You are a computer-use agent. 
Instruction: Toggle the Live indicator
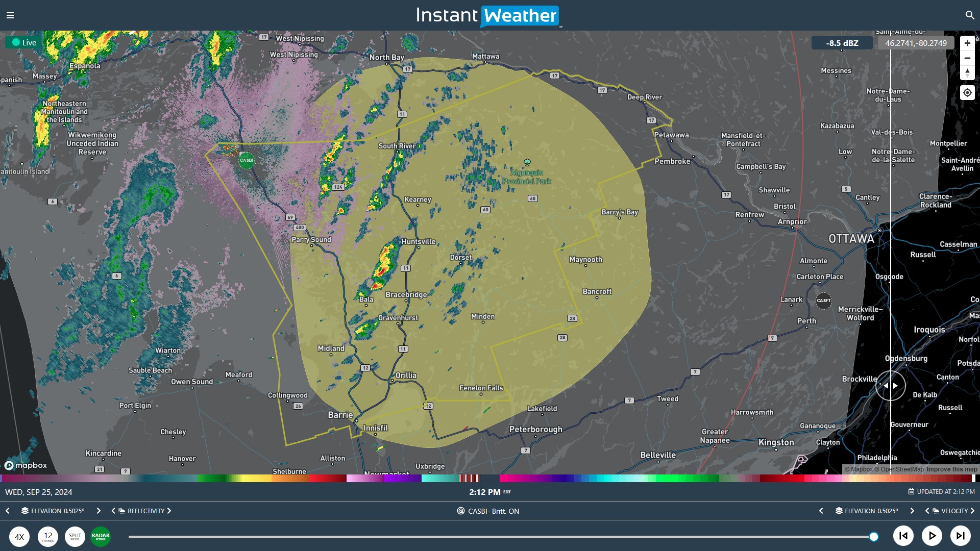coord(23,42)
